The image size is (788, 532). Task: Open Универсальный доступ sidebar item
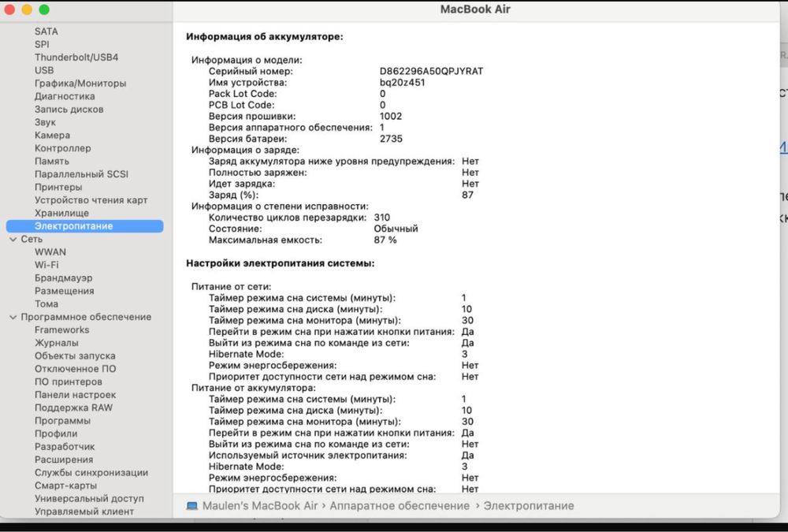pyautogui.click(x=90, y=499)
